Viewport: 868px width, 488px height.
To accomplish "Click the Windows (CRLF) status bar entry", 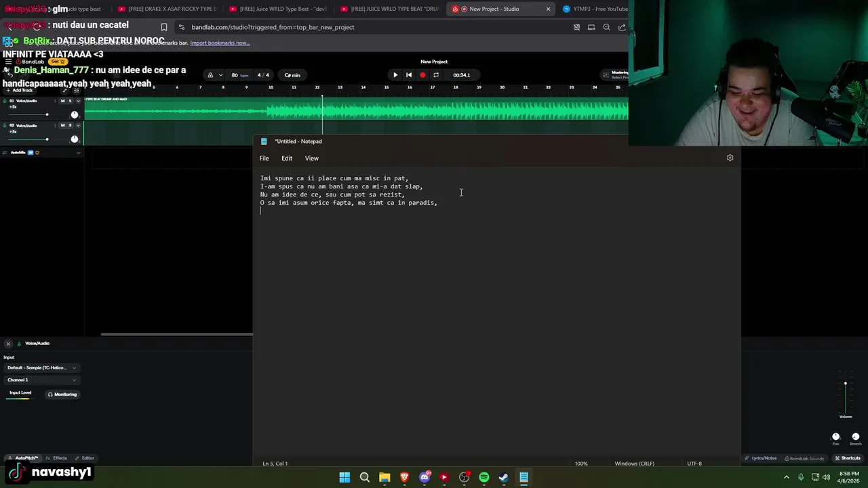I will click(634, 464).
